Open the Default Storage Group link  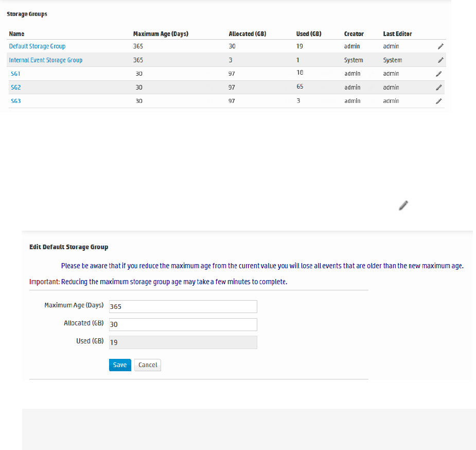[x=37, y=46]
